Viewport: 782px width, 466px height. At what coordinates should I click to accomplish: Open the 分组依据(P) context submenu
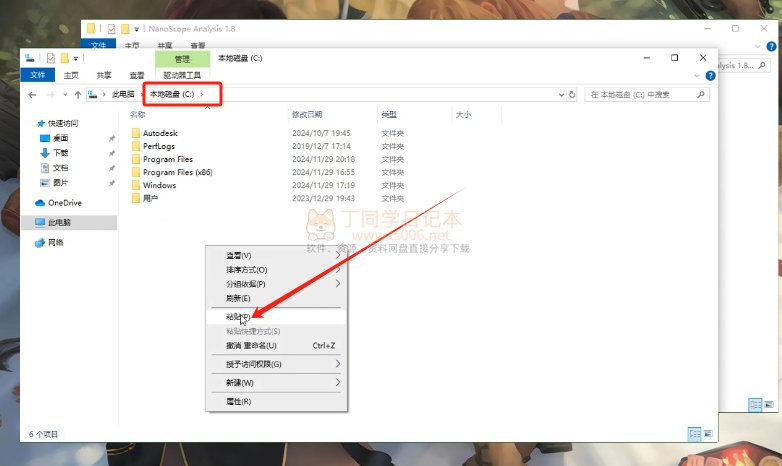click(276, 284)
